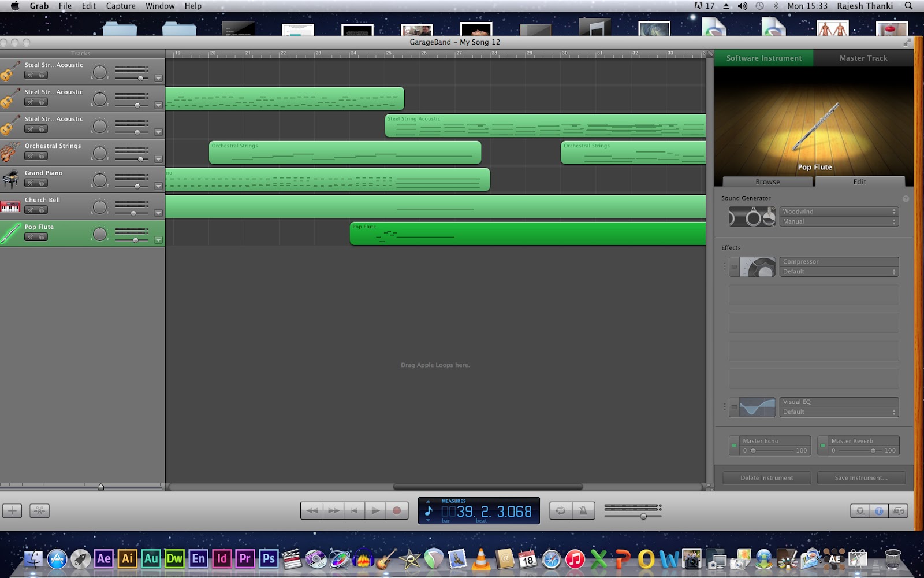This screenshot has width=924, height=578.
Task: Rewind the song with the rewind button
Action: (x=312, y=510)
